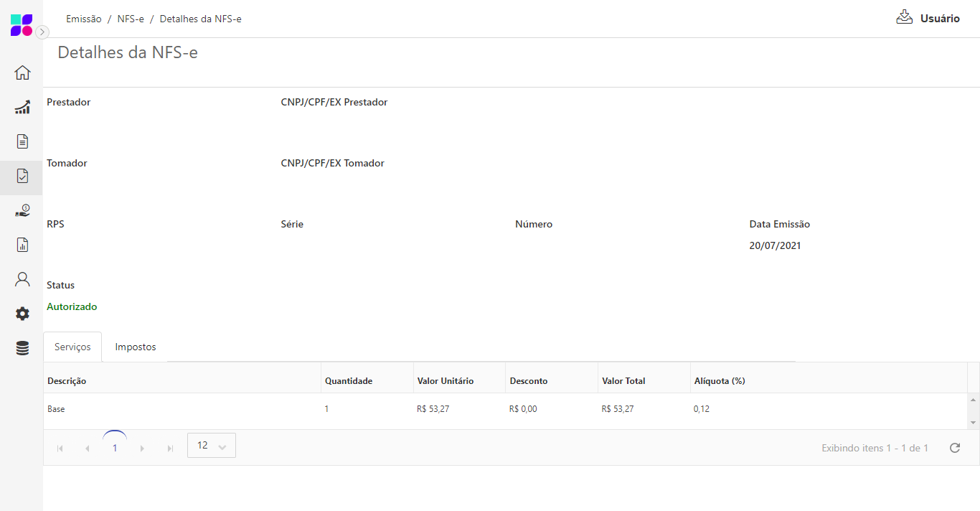Screen dimensions: 980x511
Task: Open the growth chart icon in sidebar
Action: (22, 107)
